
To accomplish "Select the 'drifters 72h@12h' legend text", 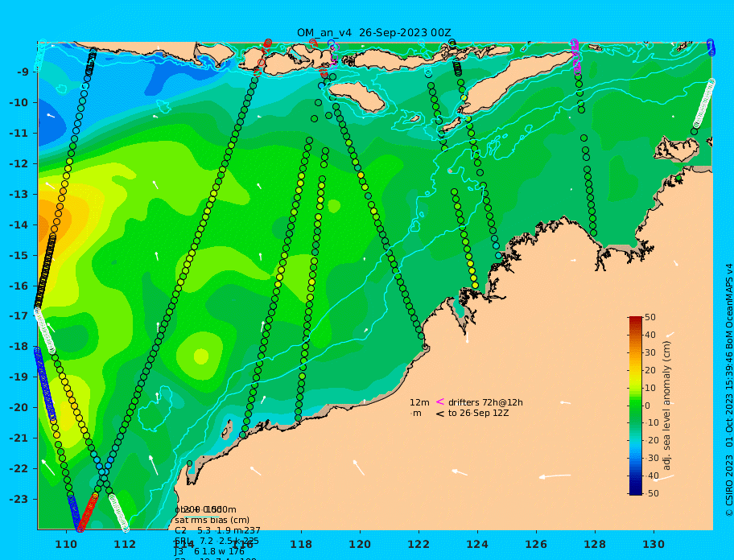I will tap(485, 402).
